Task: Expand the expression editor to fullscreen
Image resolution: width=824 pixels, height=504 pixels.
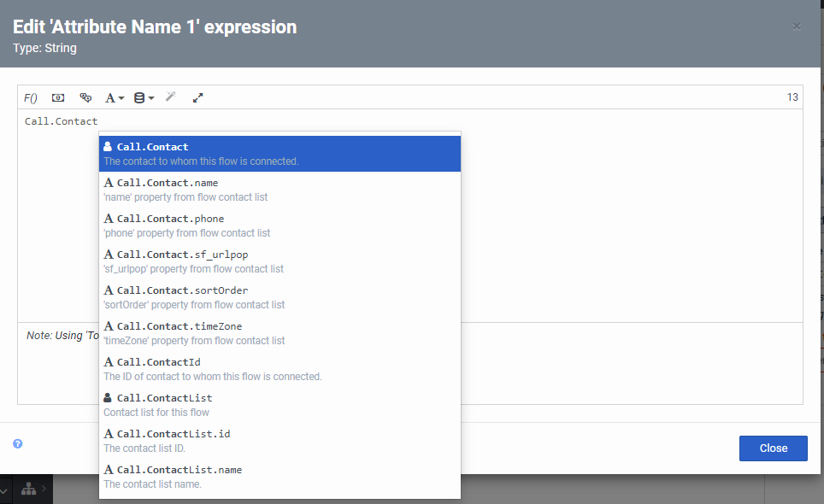Action: 198,98
